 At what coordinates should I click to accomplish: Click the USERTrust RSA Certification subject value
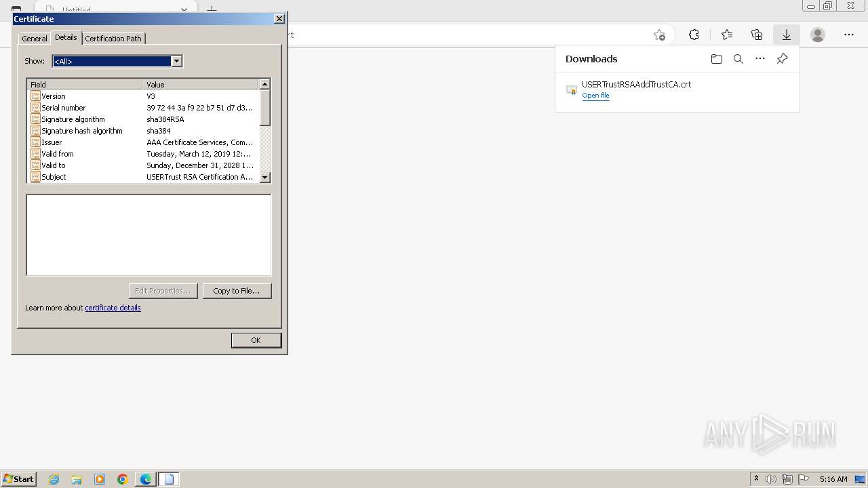point(199,177)
